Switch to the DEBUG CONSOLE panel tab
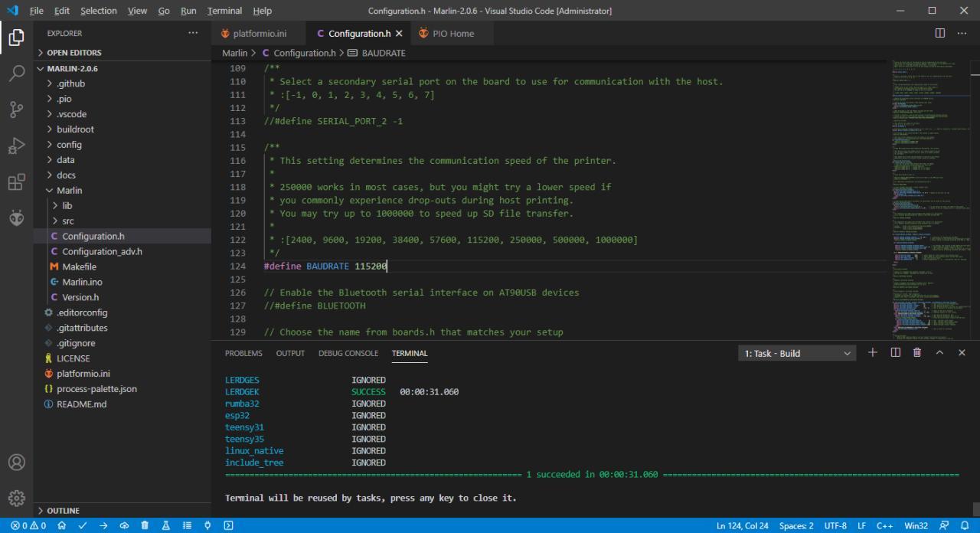Viewport: 980px width, 533px height. pyautogui.click(x=348, y=353)
